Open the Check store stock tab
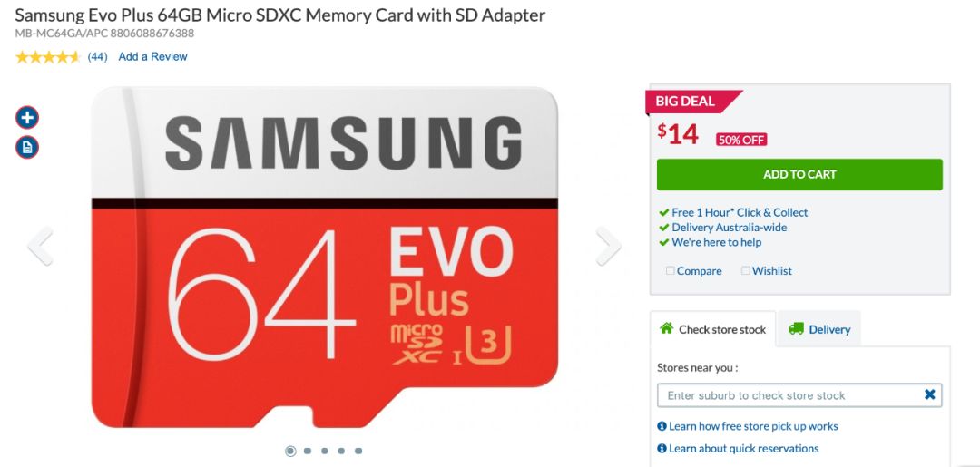 click(x=712, y=329)
